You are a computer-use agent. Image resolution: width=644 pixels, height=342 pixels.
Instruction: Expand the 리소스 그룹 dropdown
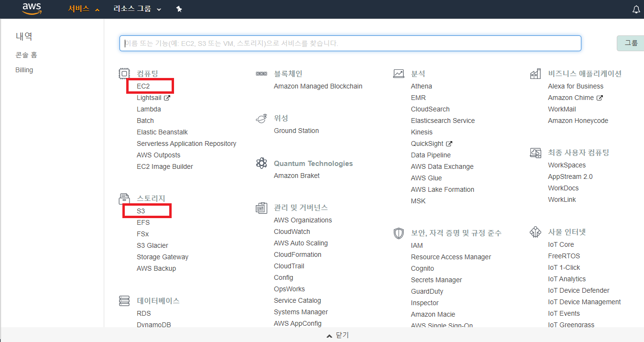pos(137,9)
